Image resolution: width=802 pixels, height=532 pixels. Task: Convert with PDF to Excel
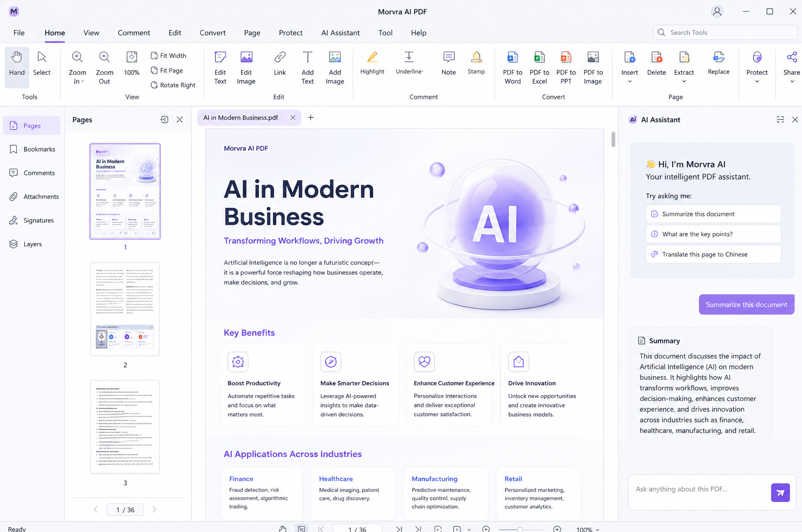[539, 67]
